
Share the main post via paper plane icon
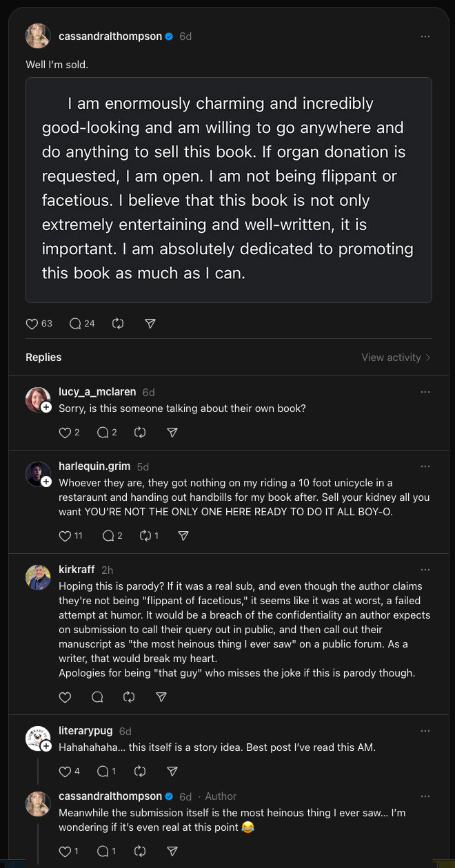[x=150, y=323]
